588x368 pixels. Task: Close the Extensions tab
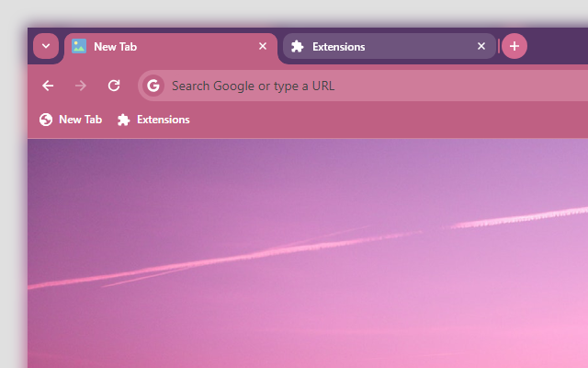pyautogui.click(x=481, y=47)
